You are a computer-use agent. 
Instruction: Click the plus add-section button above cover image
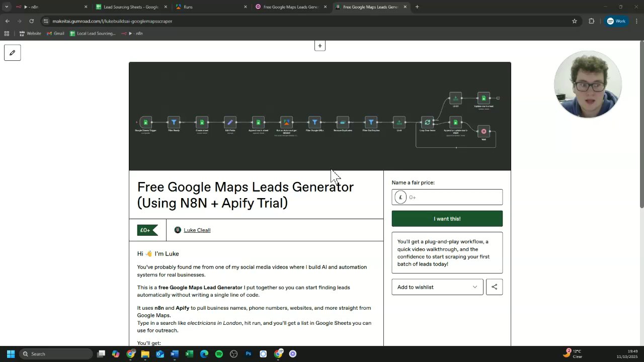point(319,46)
